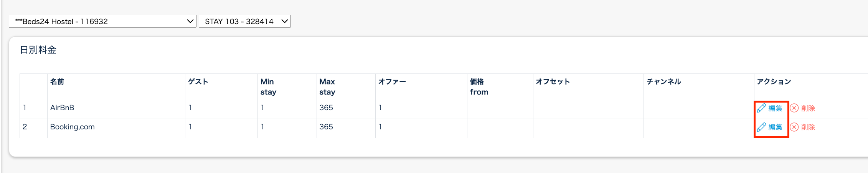Viewport: 868px width, 173px height.
Task: Click the AirBnB rate name cell
Action: (x=62, y=108)
